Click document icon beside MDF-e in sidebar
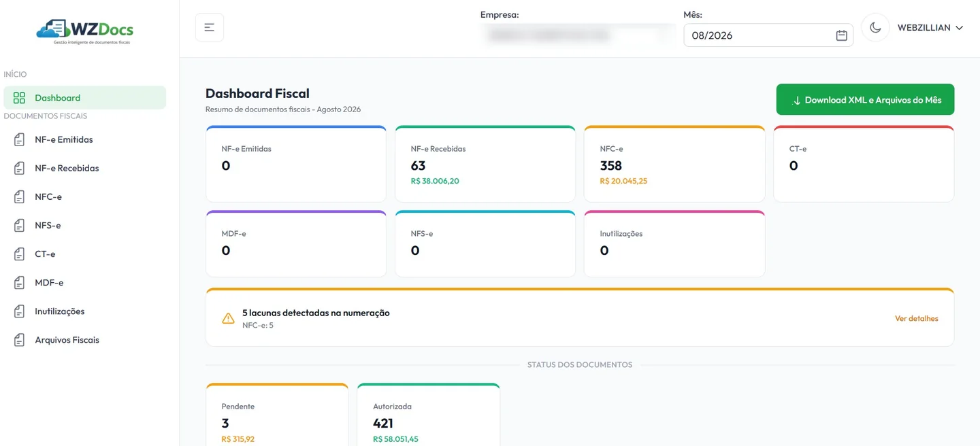Screen dimensions: 980x446 (20, 282)
